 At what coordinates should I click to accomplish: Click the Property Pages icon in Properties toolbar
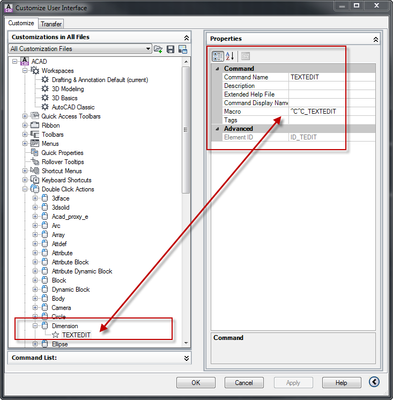coord(245,56)
